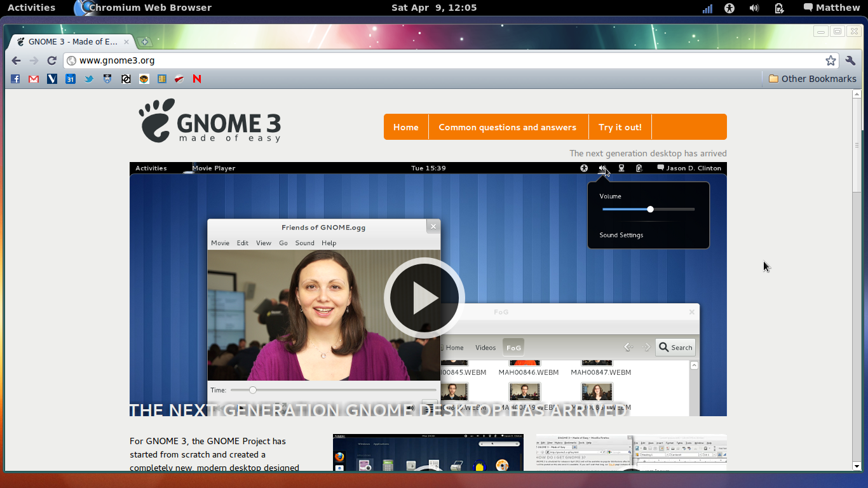
Task: Expand the Other Bookmarks folder
Action: 812,79
